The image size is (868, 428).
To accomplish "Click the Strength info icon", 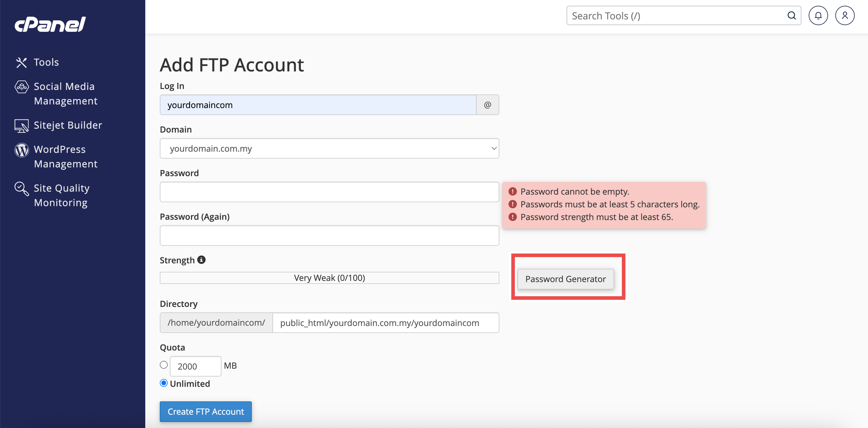I will [202, 260].
